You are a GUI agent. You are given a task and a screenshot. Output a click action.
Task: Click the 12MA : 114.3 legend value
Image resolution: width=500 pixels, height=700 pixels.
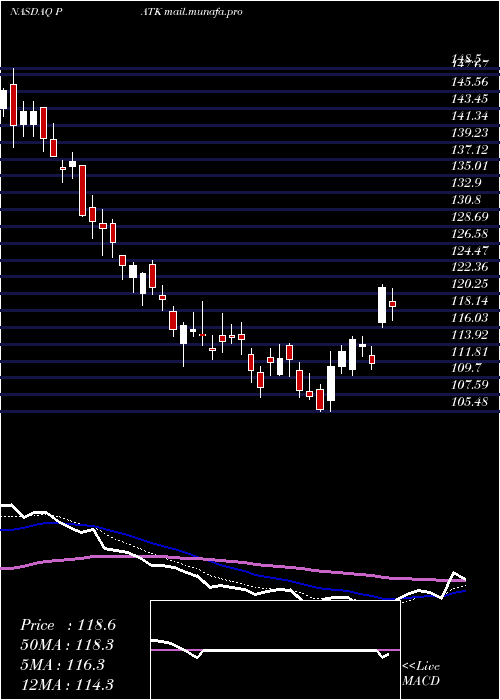point(67,684)
